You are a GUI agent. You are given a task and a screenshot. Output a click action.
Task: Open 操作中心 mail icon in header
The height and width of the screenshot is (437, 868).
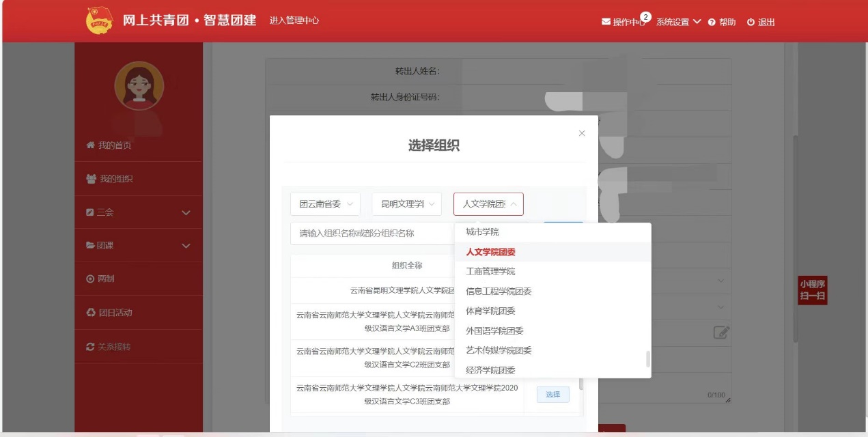pyautogui.click(x=606, y=22)
